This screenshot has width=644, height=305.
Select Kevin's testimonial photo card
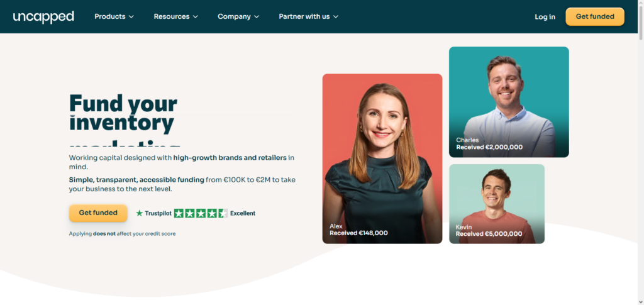pyautogui.click(x=497, y=204)
